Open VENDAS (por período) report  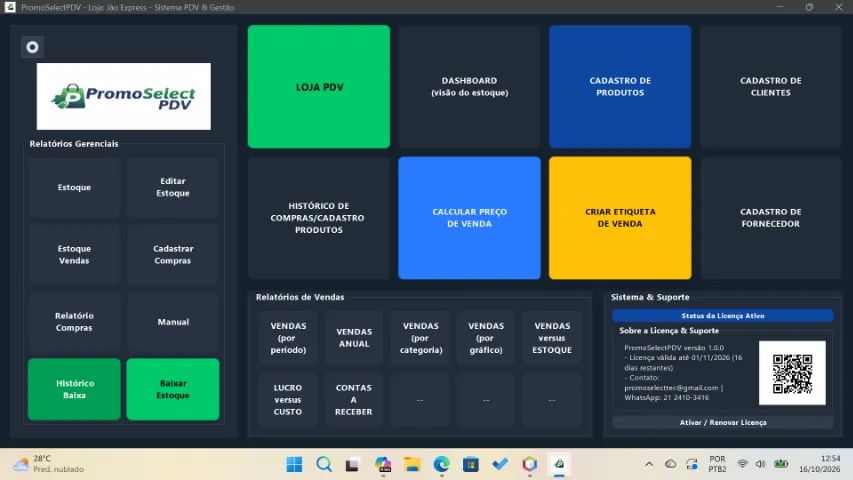[x=288, y=338]
